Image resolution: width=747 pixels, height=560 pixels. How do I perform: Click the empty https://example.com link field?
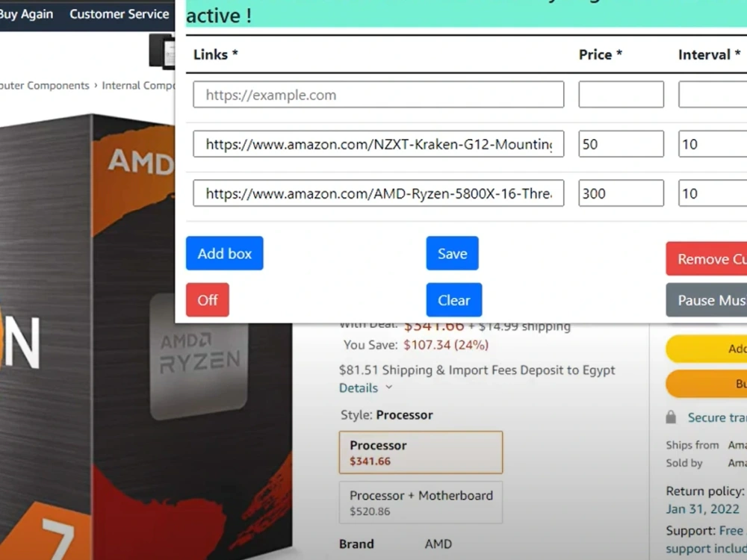pyautogui.click(x=378, y=95)
